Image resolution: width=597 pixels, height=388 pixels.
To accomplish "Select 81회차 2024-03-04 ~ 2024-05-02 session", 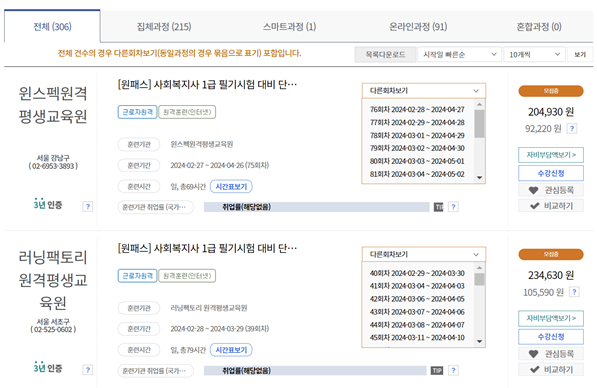I will pyautogui.click(x=417, y=174).
